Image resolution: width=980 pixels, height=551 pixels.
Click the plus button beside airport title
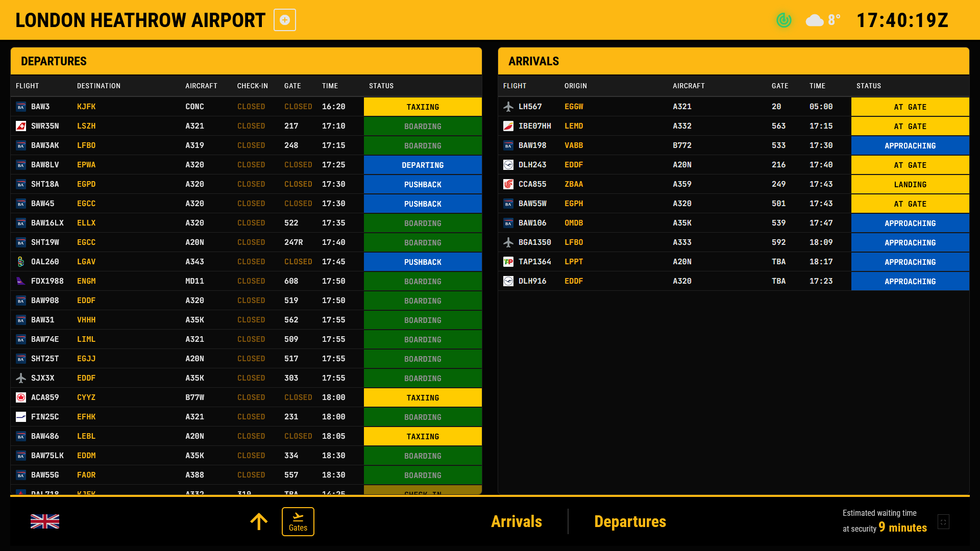point(285,20)
